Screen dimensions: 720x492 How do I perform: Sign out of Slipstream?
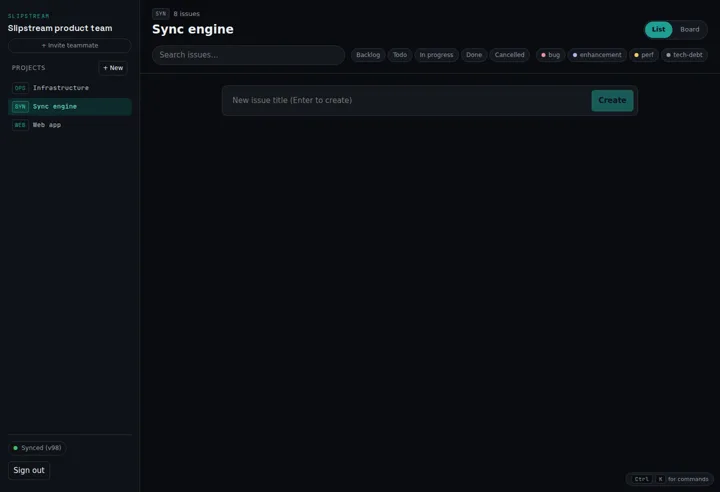(x=29, y=470)
